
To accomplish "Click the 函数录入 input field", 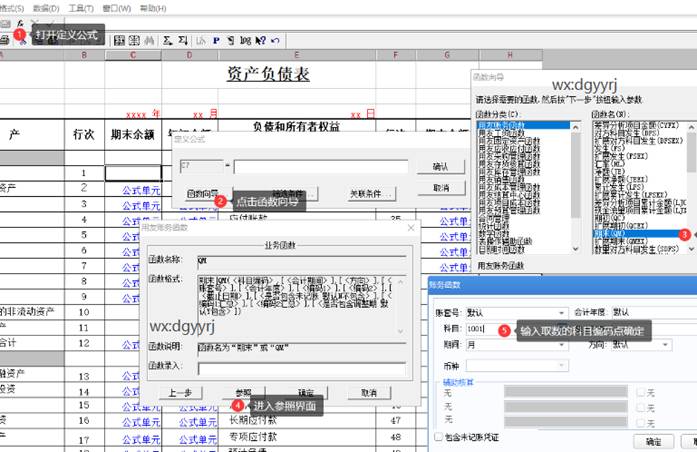I will (x=302, y=368).
